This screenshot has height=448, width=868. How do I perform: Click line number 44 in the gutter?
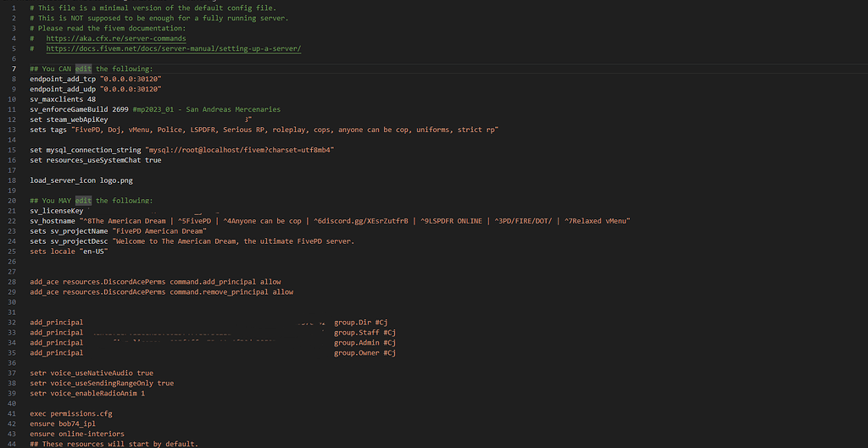(x=11, y=444)
